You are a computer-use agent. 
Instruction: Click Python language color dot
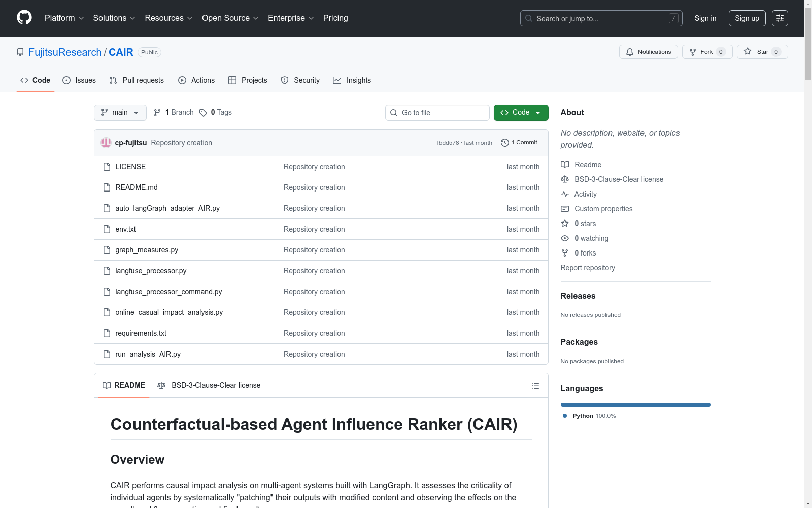click(565, 416)
